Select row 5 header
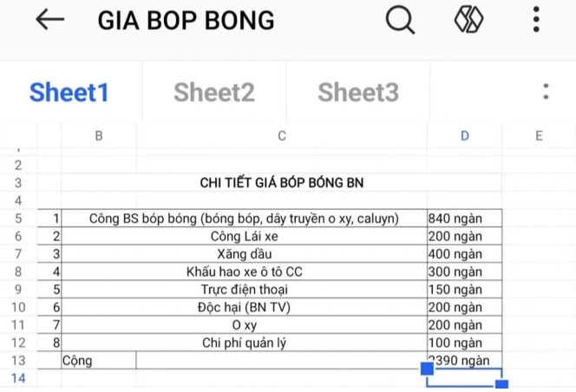Viewport: 576px width, 392px height. point(18,219)
